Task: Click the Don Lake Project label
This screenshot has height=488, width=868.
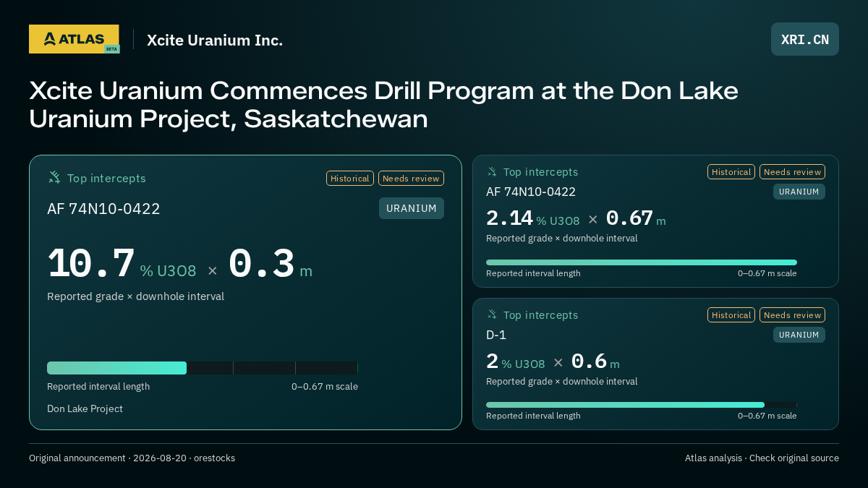Action: [x=85, y=408]
